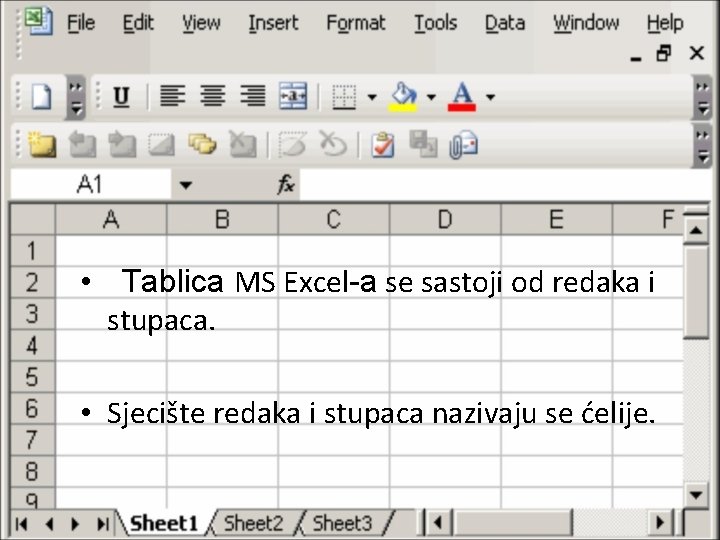Viewport: 720px width, 540px height.
Task: Click the vertical scrollbar up arrow
Action: click(696, 230)
